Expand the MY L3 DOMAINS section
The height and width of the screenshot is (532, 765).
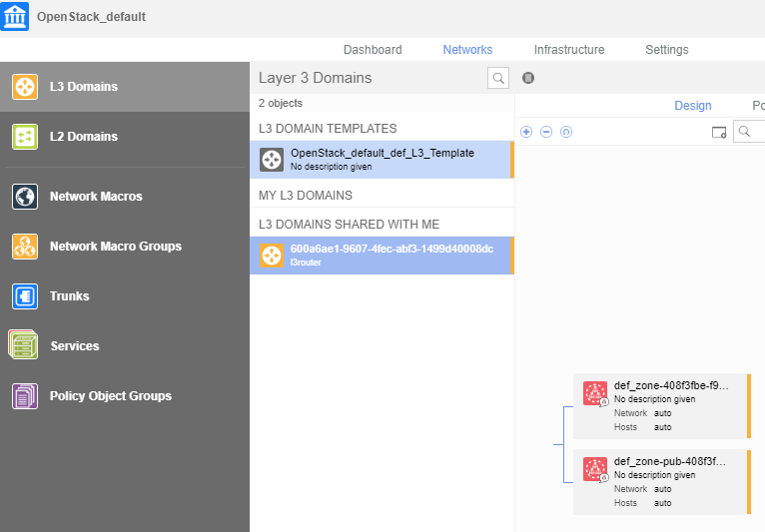306,196
